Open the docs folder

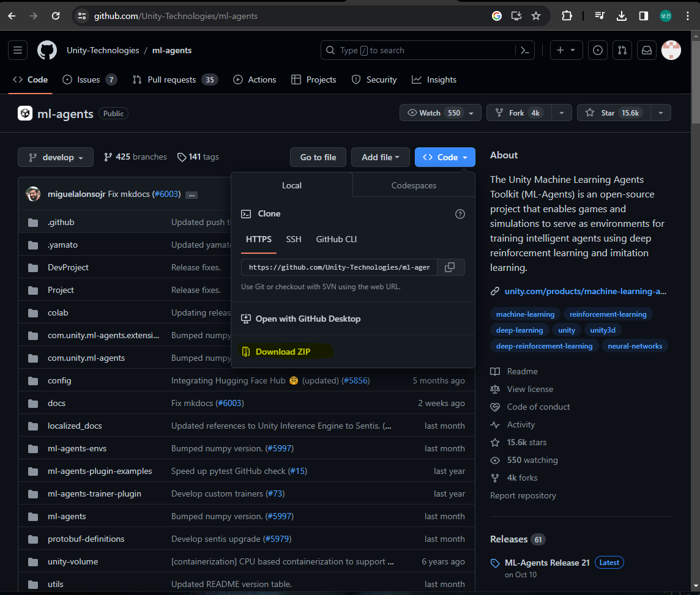click(57, 403)
